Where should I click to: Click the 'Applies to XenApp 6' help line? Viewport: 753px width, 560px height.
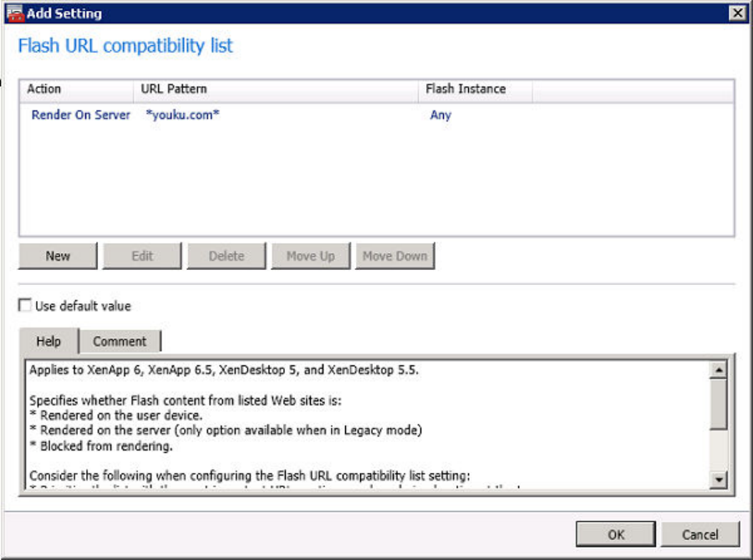pos(224,370)
